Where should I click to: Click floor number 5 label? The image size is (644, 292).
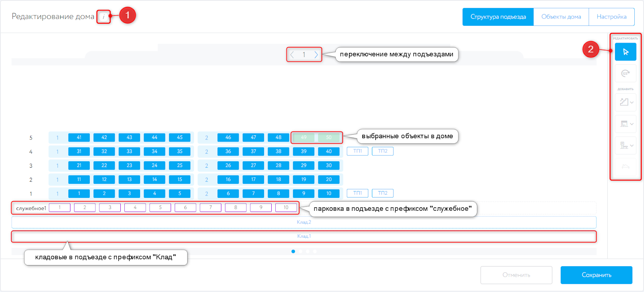pos(31,138)
